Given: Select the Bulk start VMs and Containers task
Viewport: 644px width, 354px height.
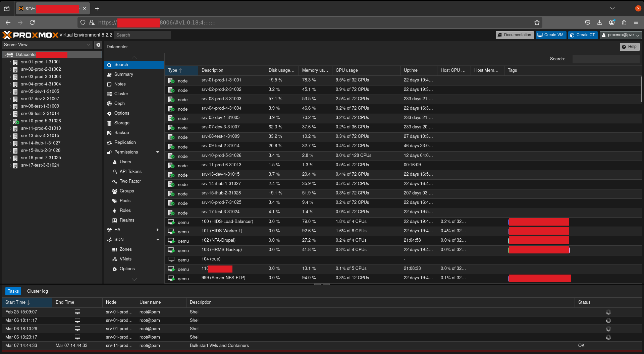Looking at the screenshot, I should coord(321,346).
